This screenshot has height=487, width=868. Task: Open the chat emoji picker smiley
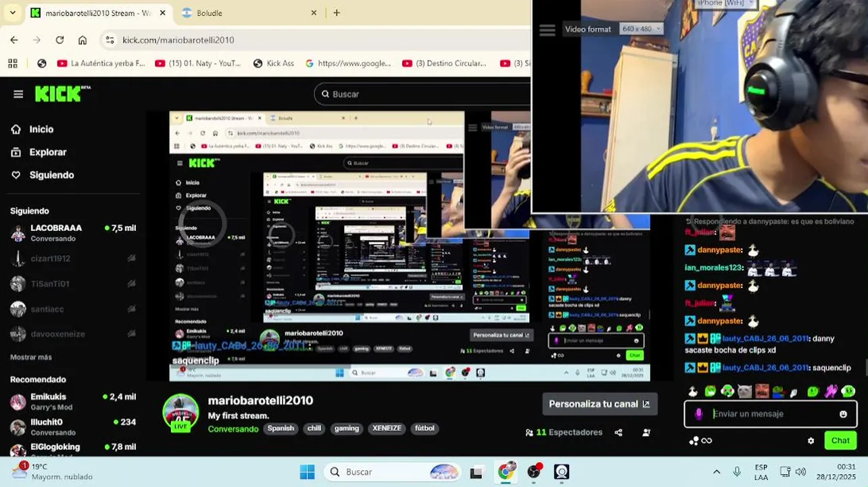click(x=843, y=414)
